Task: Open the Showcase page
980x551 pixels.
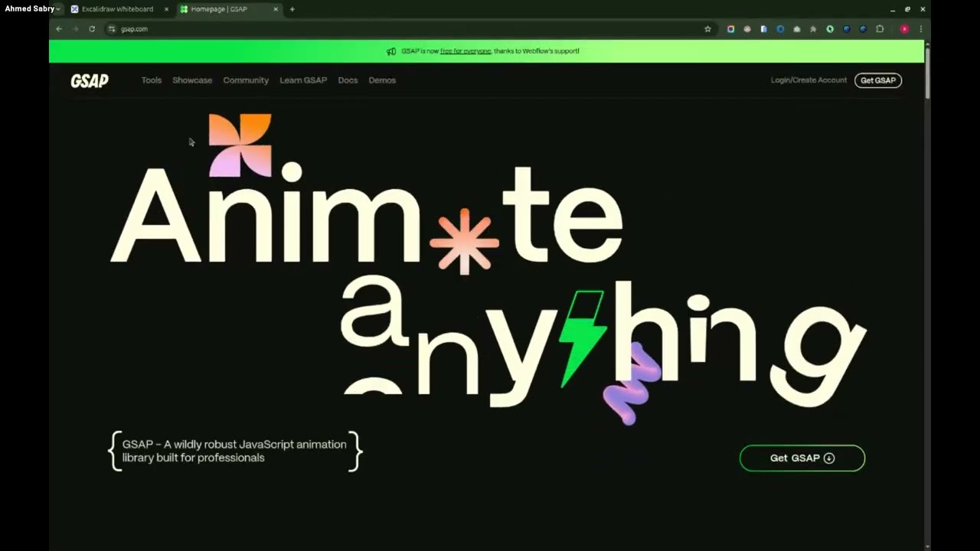Action: (192, 80)
